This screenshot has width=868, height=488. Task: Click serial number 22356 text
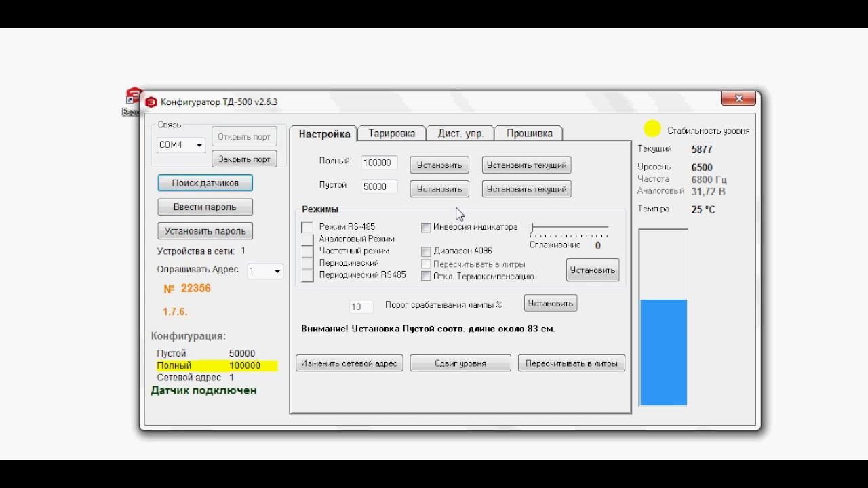[195, 288]
